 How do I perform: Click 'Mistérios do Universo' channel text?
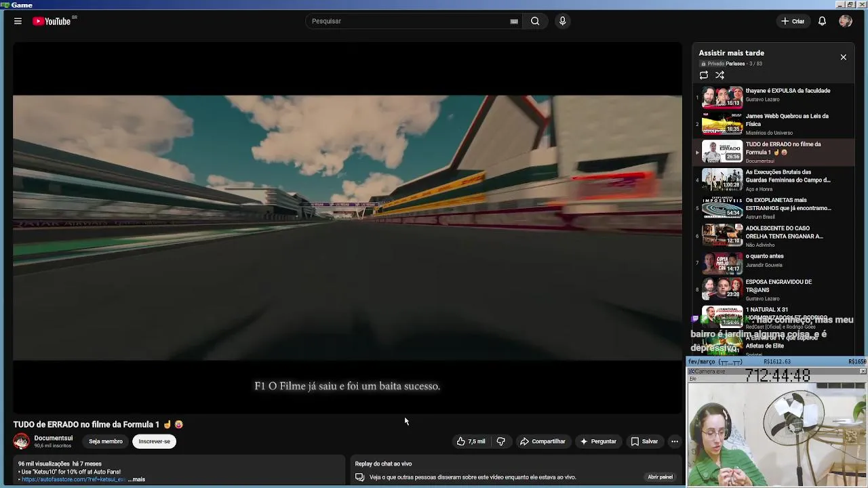[769, 133]
